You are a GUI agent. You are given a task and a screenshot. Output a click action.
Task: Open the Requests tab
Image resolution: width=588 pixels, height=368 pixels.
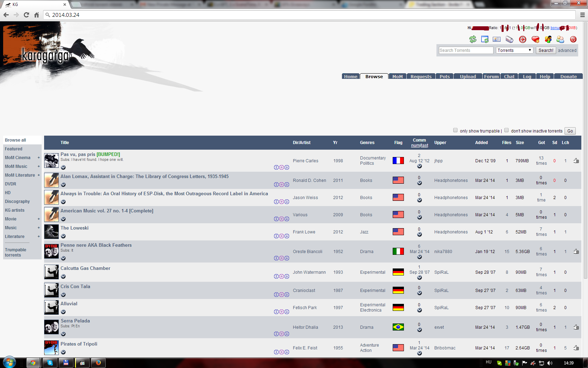click(x=421, y=76)
